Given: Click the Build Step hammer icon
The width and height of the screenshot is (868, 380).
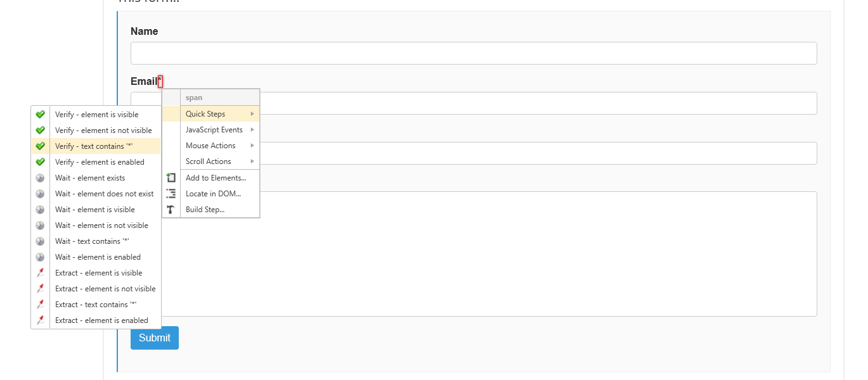Looking at the screenshot, I should coord(171,210).
